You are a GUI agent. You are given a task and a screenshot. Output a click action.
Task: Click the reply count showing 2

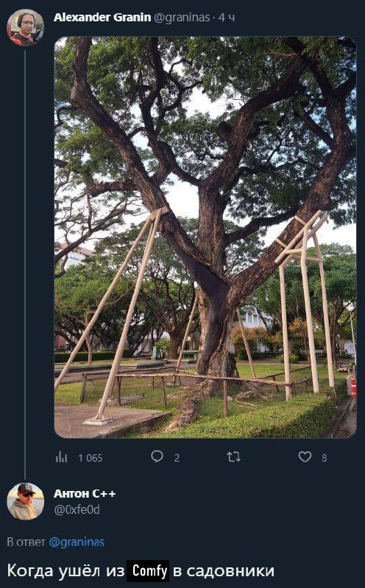tap(177, 458)
